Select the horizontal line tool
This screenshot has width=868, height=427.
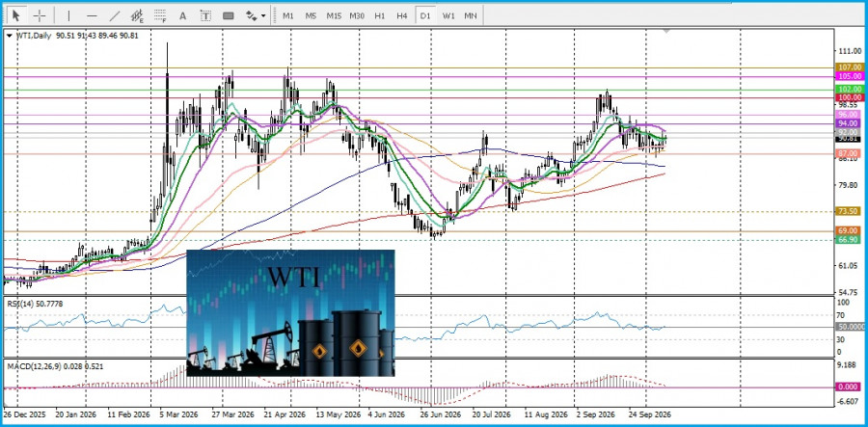coord(92,15)
